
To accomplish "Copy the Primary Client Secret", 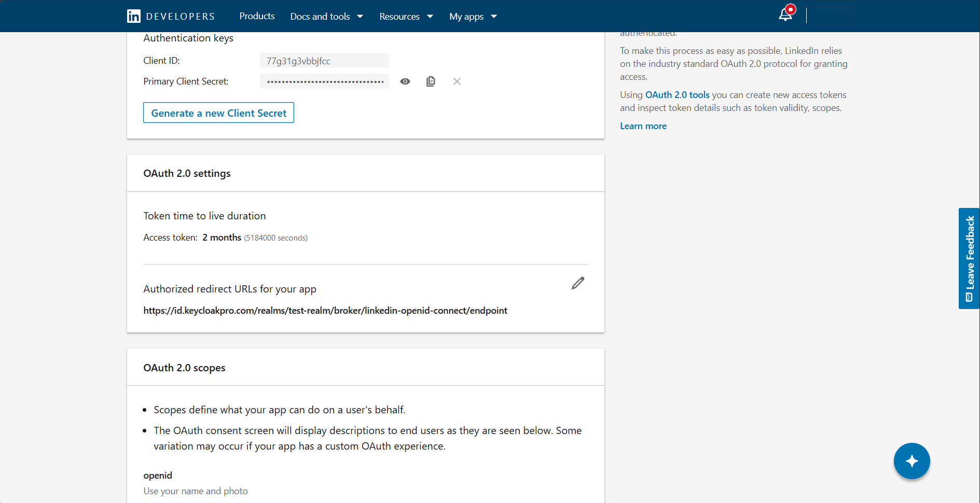I will click(x=431, y=81).
